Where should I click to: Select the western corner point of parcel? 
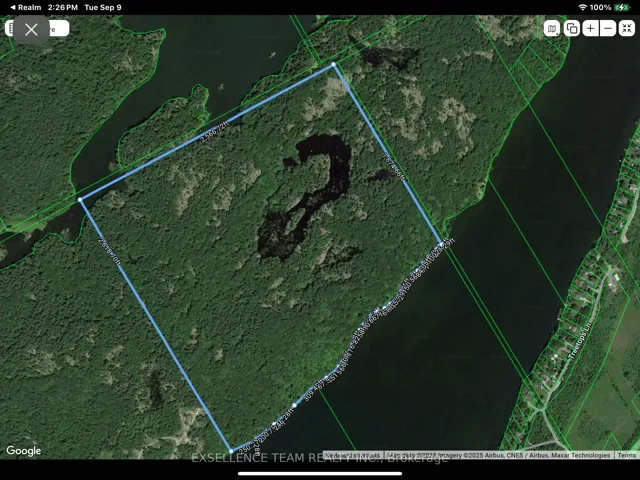coord(81,200)
